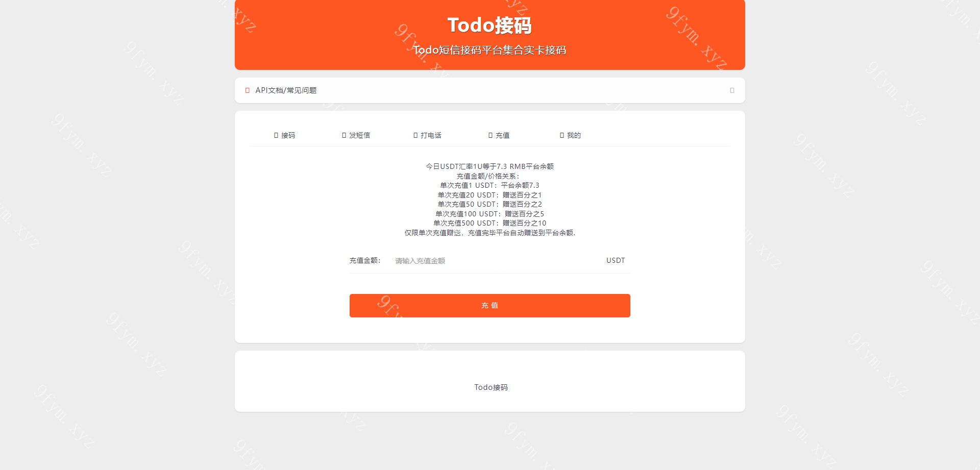Click the Todo短信接码平台集合实卡接码 subtitle
Screen dimensions: 980x470
pyautogui.click(x=490, y=50)
